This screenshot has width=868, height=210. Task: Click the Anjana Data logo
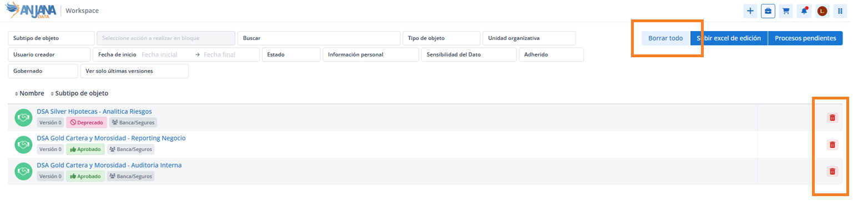[31, 11]
